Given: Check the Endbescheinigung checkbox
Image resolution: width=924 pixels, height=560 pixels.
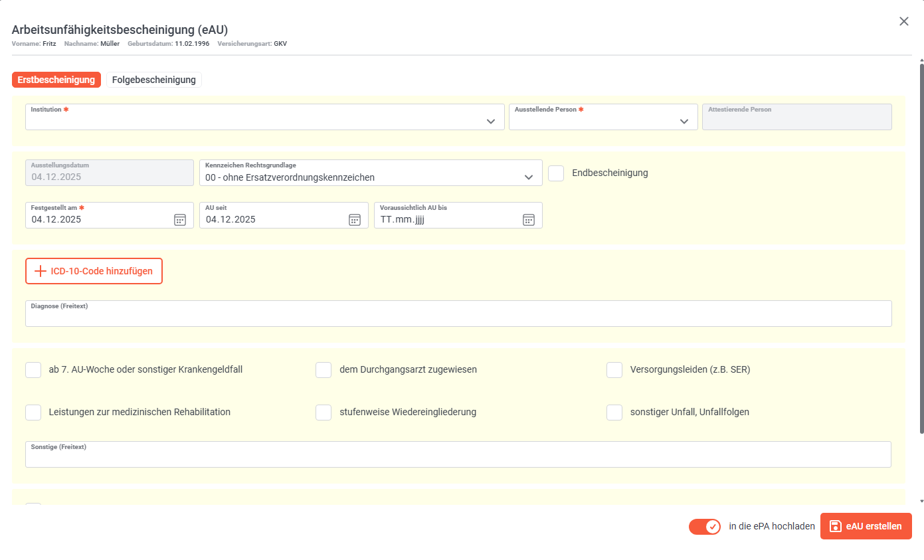Looking at the screenshot, I should (556, 173).
